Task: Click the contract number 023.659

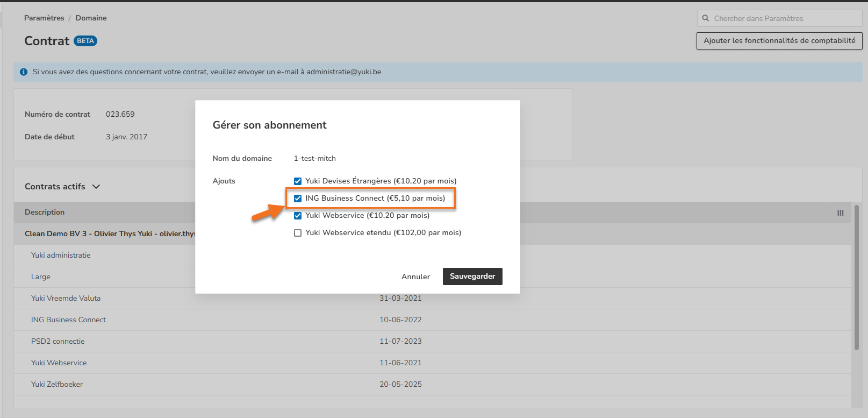Action: (120, 115)
